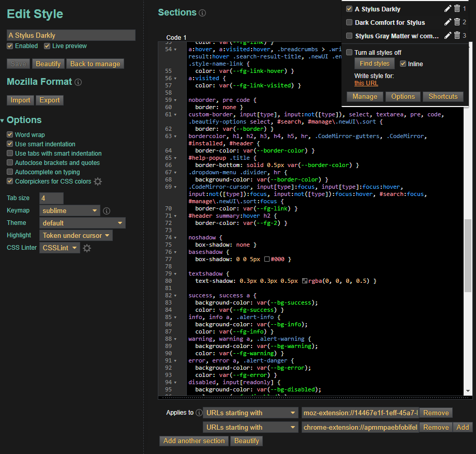This screenshot has width=476, height=454.
Task: Fold code at line 59 gutter arrow
Action: click(x=175, y=100)
